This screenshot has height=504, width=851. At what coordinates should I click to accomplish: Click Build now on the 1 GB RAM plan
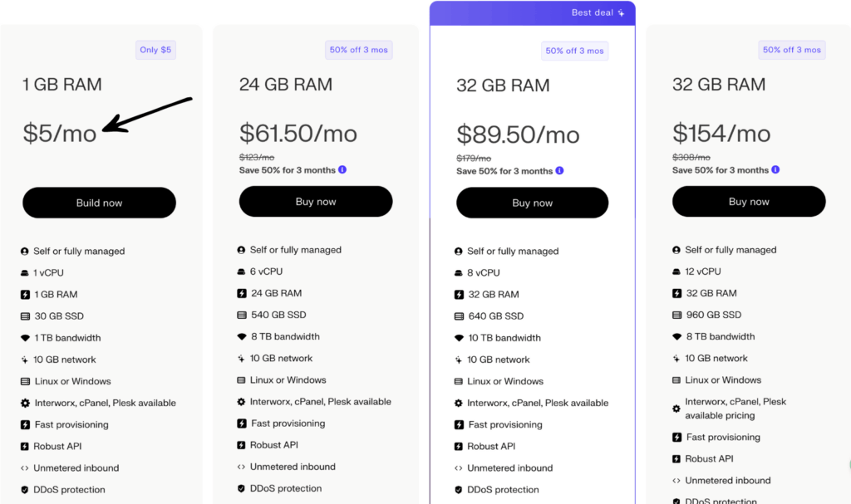click(99, 203)
